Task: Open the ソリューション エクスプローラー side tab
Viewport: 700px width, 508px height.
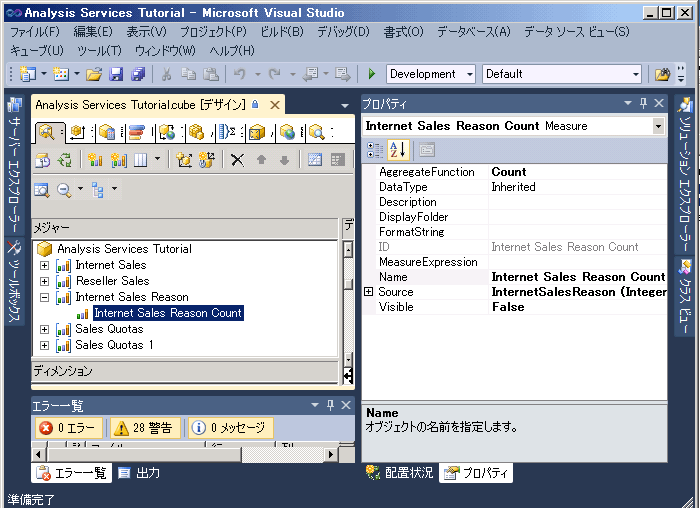Action: tap(684, 174)
